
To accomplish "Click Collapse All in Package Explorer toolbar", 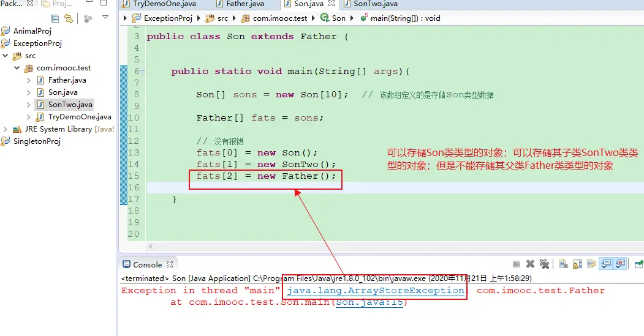I will [55, 18].
